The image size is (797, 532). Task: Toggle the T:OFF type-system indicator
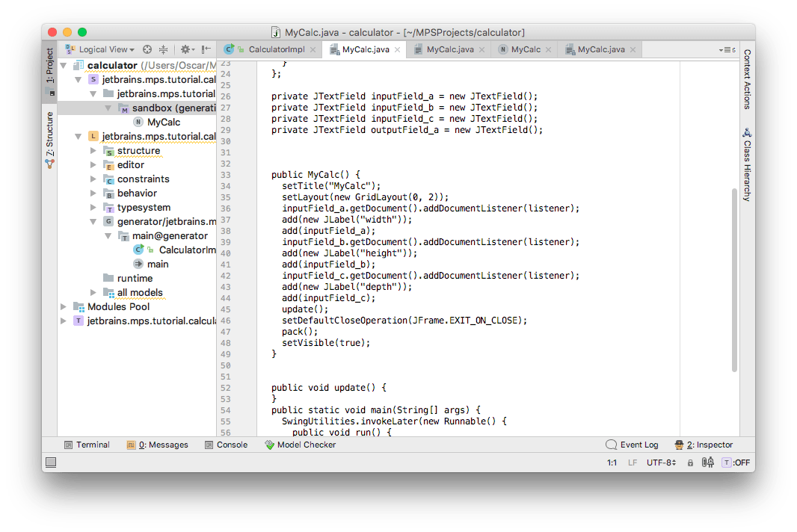pos(736,463)
